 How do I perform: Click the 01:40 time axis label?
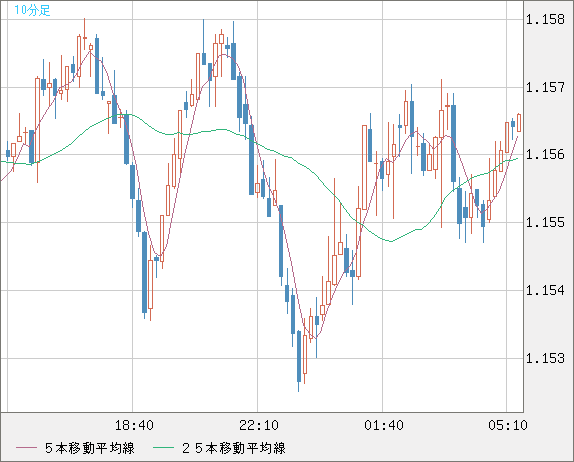384,425
